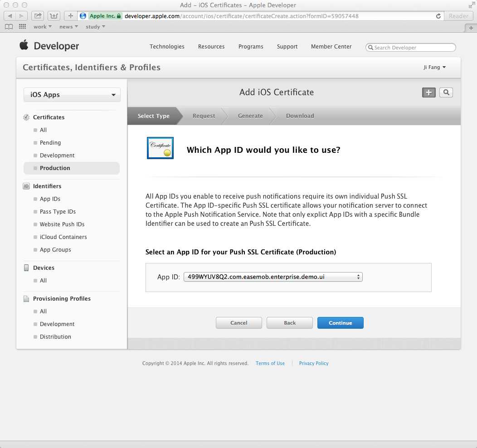Click the Apple logo in Developer header
Screen dimensions: 477x448
coord(24,45)
